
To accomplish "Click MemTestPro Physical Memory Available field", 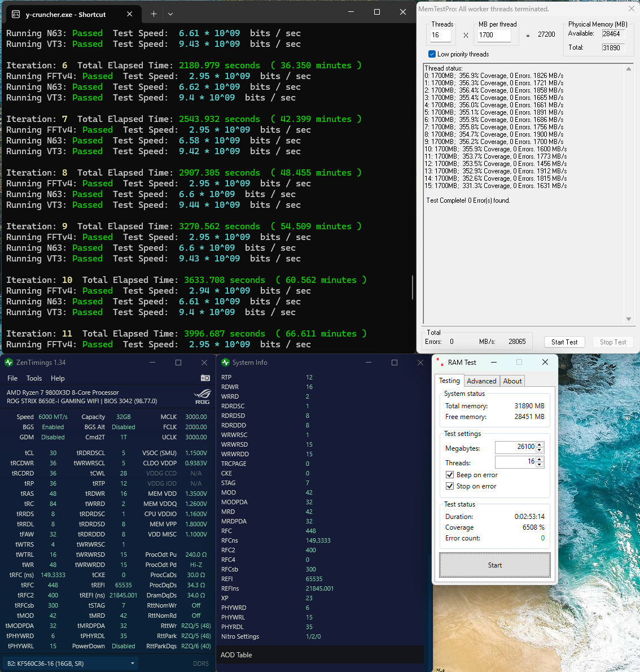I will [x=613, y=34].
